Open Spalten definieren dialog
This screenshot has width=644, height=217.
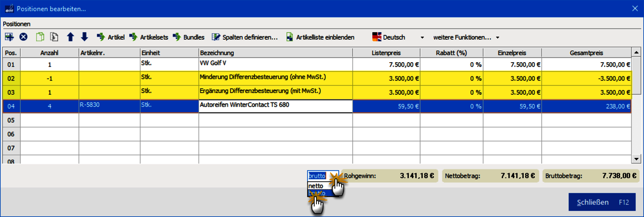244,37
